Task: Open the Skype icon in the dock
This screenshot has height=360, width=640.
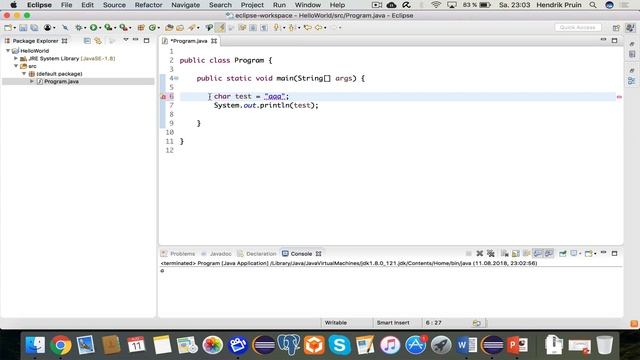Action: click(x=339, y=345)
